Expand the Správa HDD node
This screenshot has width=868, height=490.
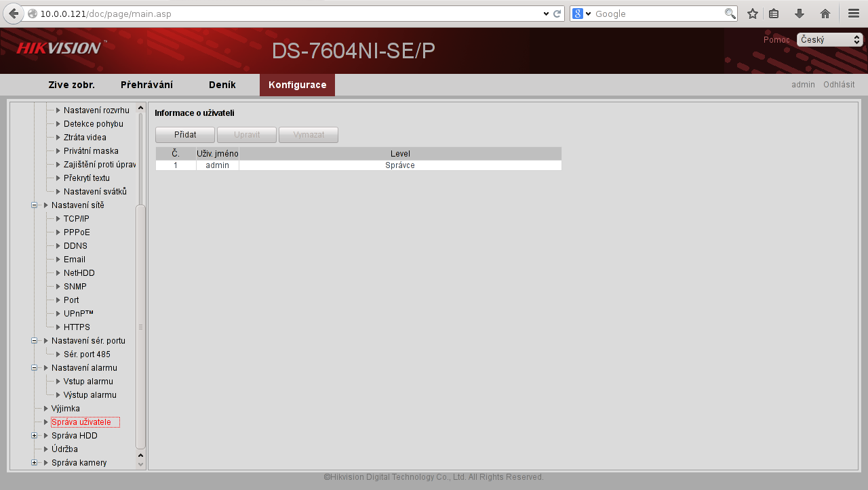34,436
